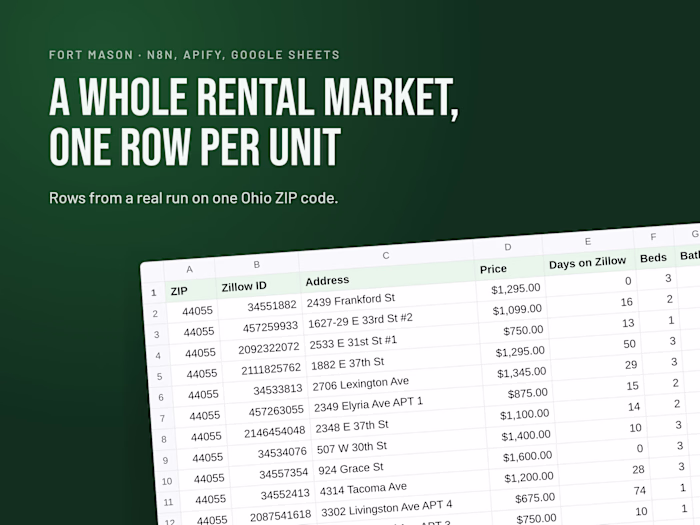Click the Price header cell
The height and width of the screenshot is (525, 700).
[509, 268]
